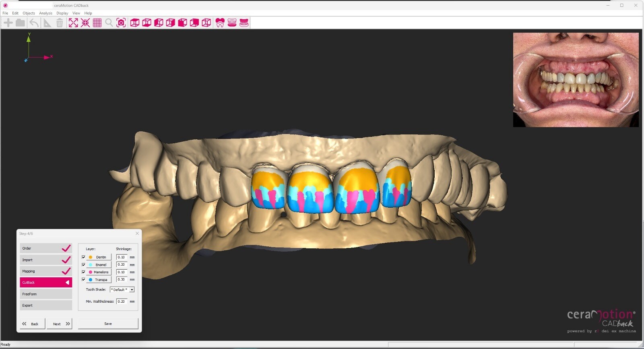Open the Objects menu
This screenshot has width=644, height=349.
point(29,13)
